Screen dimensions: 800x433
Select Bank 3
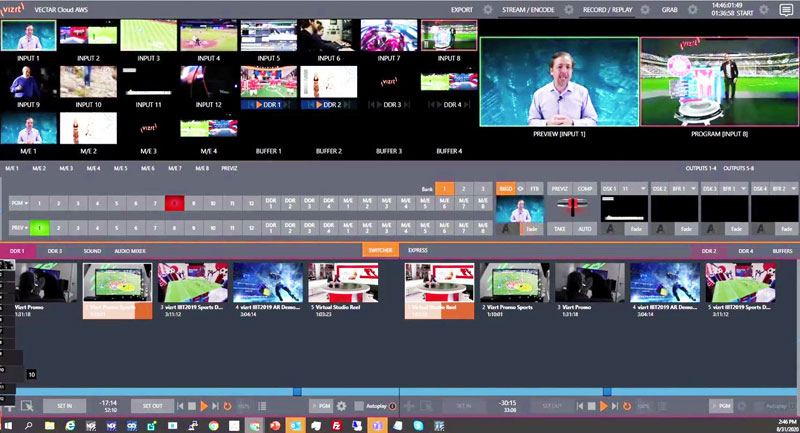click(483, 189)
